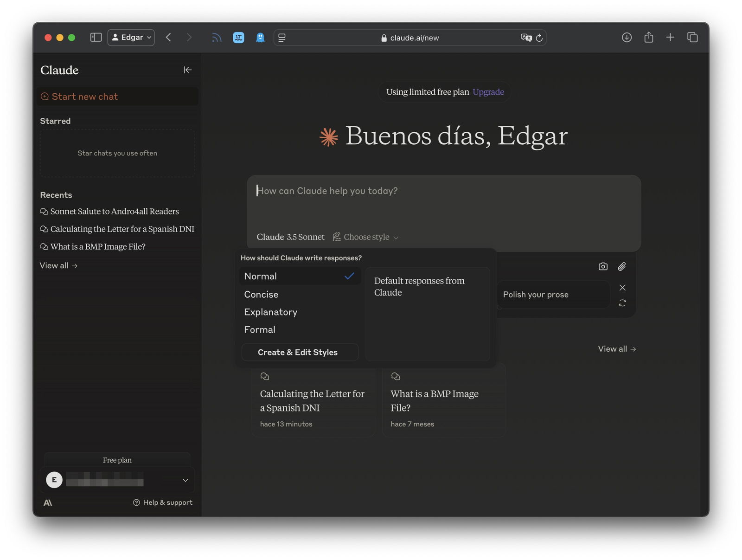The height and width of the screenshot is (560, 742).
Task: Select the Normal response style
Action: pyautogui.click(x=300, y=276)
